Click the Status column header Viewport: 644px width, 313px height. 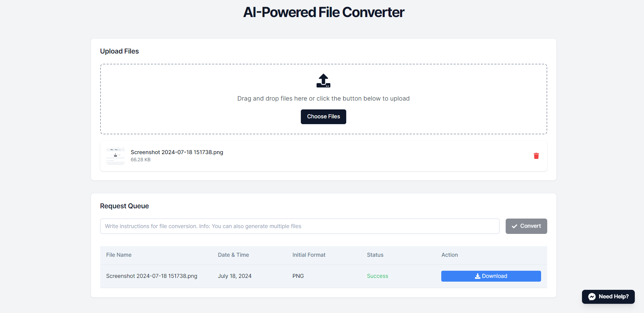[375, 255]
